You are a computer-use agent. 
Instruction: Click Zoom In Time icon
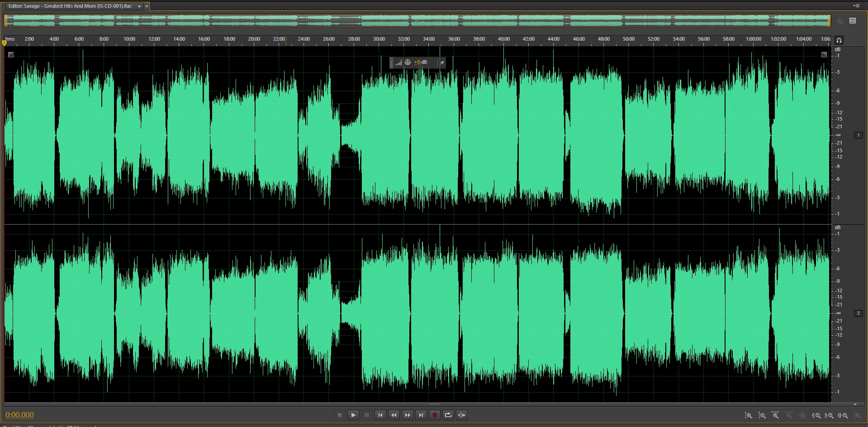pyautogui.click(x=775, y=415)
